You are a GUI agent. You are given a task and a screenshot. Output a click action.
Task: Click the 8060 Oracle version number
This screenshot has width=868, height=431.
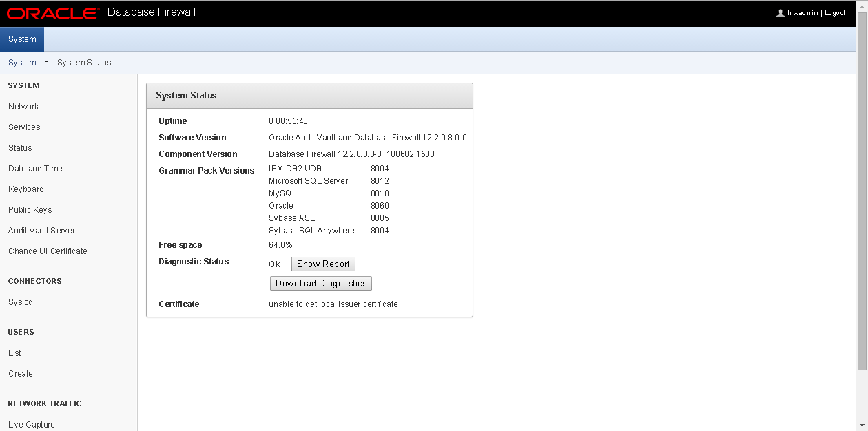coord(380,206)
